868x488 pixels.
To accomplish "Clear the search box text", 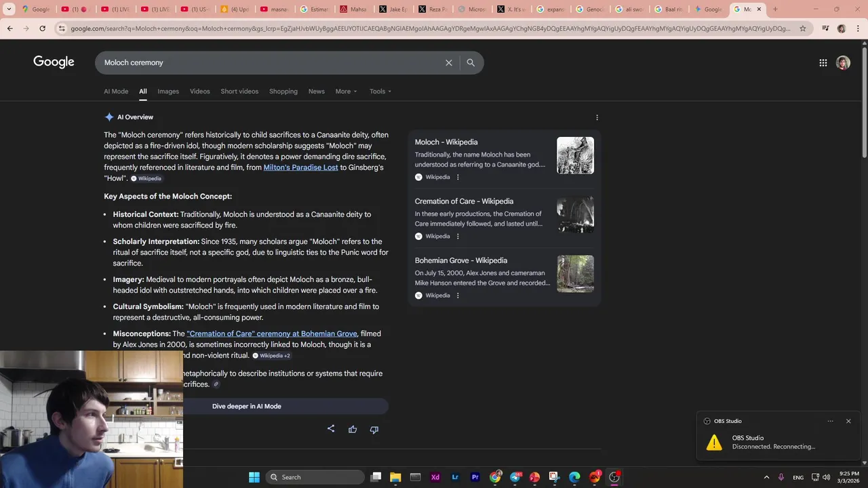I will [448, 62].
